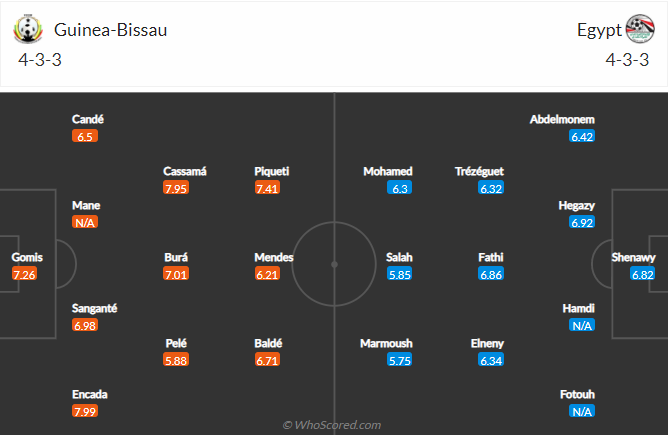Image resolution: width=669 pixels, height=435 pixels.
Task: Click Fotouh's N/A rating badge
Action: pos(582,412)
